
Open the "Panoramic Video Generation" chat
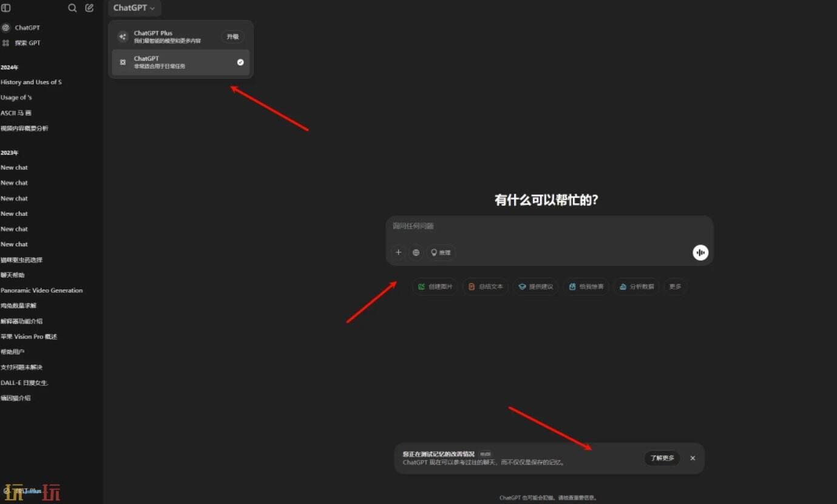[x=41, y=291]
